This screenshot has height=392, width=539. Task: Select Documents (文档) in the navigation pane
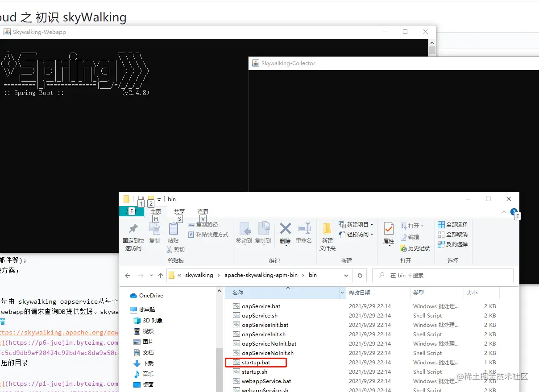144,353
